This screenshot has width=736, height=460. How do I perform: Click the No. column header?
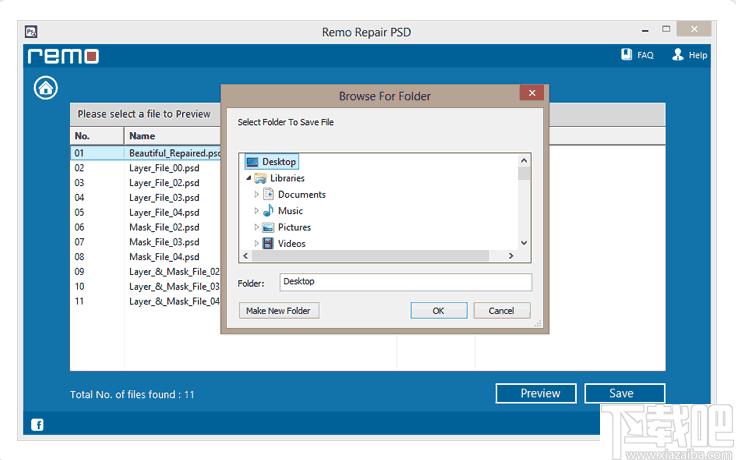(x=97, y=136)
